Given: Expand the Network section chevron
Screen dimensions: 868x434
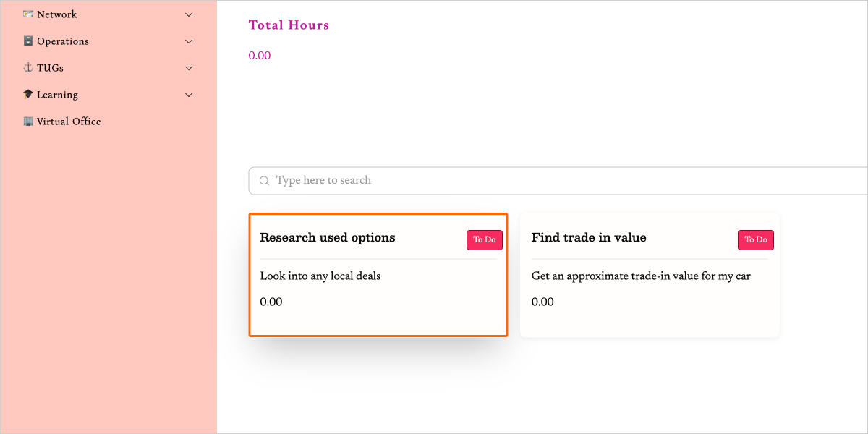Looking at the screenshot, I should [x=189, y=14].
